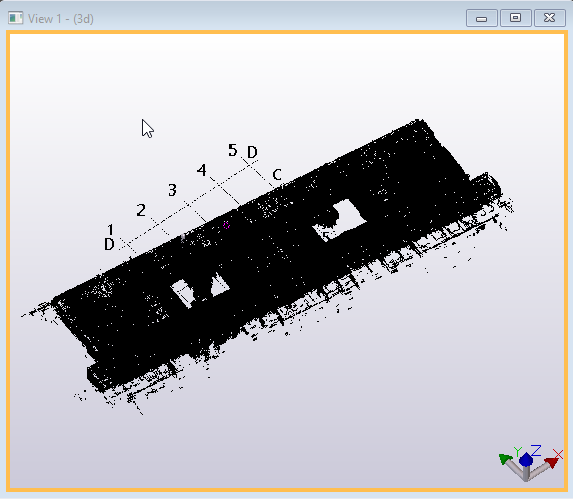Viewport: 573px width, 499px height.
Task: Click the green Y axis arrow
Action: click(x=506, y=459)
